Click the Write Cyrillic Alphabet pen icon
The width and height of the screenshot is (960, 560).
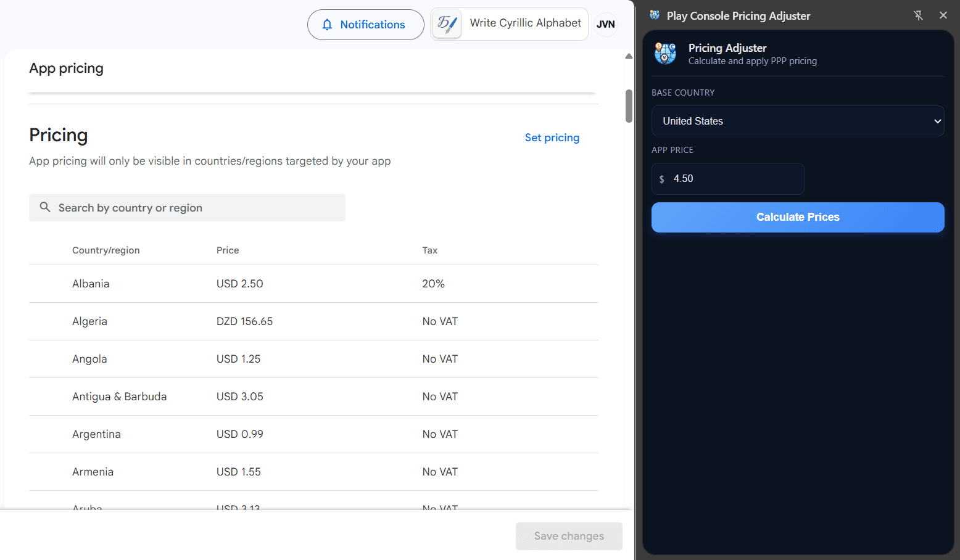(x=446, y=24)
